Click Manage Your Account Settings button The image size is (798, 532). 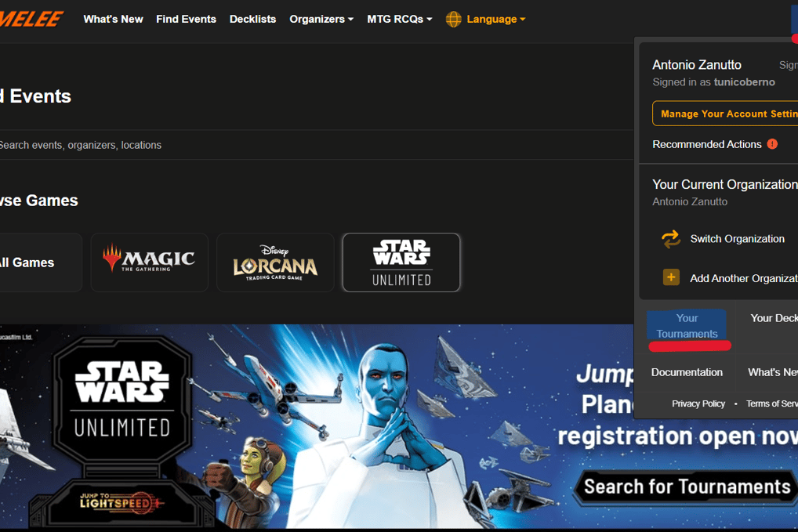point(725,114)
